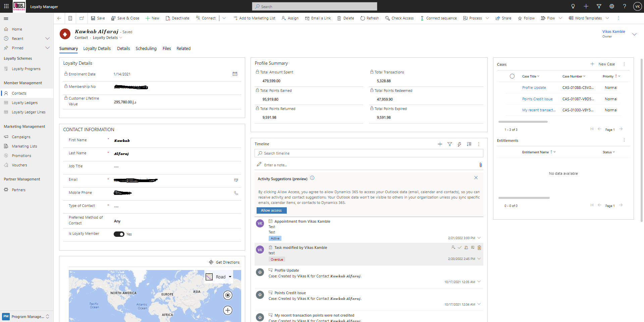
Task: Create a timeline record with the plus icon
Action: 440,144
